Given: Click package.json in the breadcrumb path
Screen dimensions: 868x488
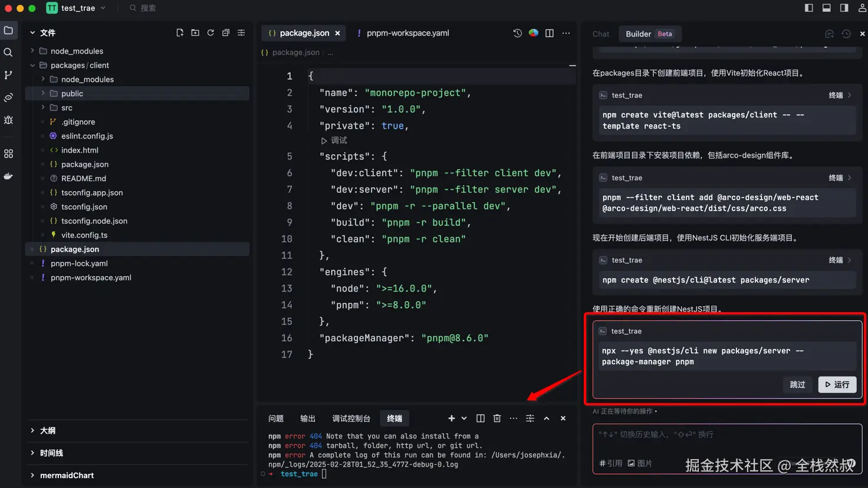Looking at the screenshot, I should [x=295, y=53].
